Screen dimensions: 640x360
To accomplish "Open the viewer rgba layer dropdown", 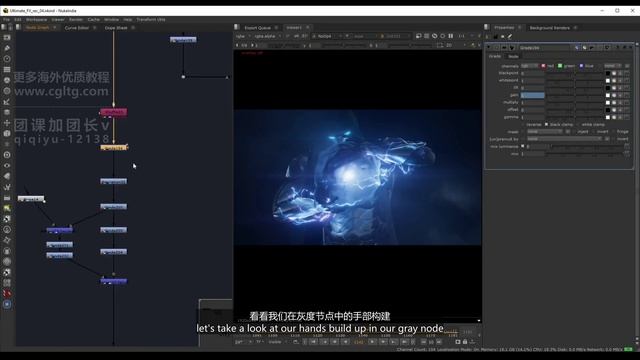I will [242, 36].
